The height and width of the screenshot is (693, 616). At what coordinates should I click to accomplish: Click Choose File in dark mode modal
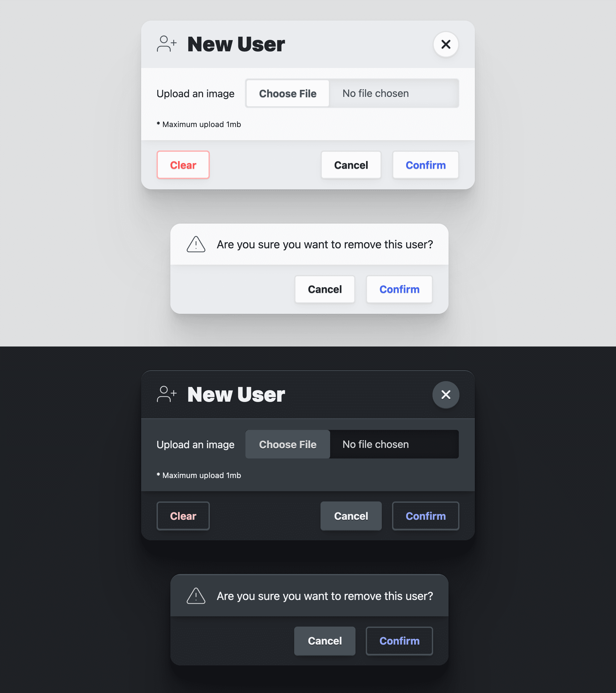pos(288,444)
